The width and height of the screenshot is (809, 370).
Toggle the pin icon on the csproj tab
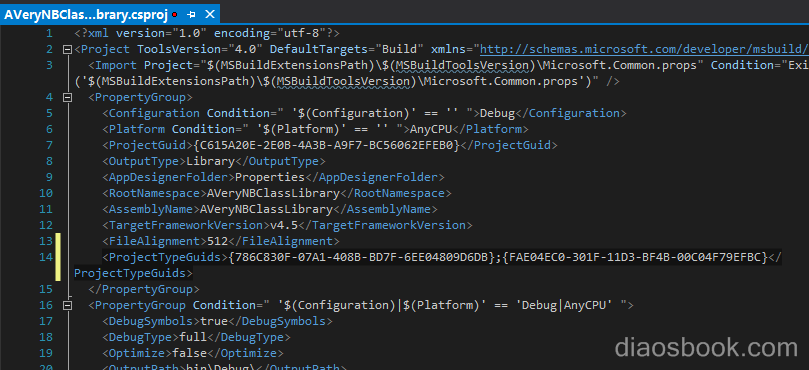pos(191,14)
